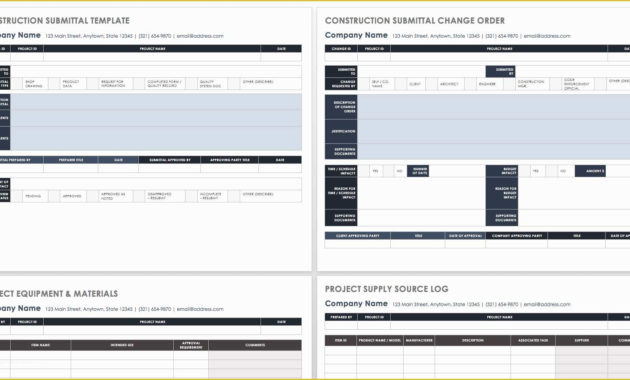Click the Company Approving Party field
Screen dimensions: 630x380
(516, 244)
